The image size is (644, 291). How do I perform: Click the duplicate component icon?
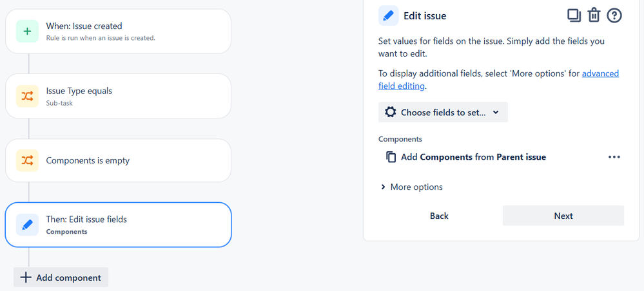(x=574, y=15)
